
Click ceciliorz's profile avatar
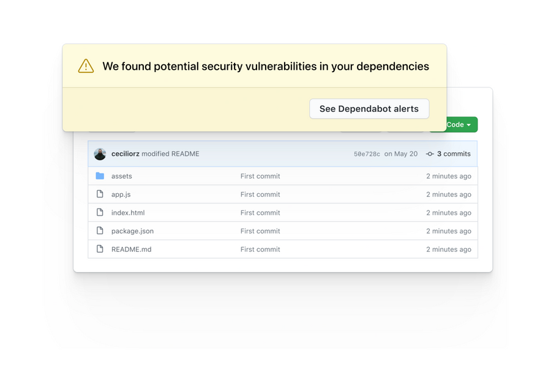click(x=100, y=153)
